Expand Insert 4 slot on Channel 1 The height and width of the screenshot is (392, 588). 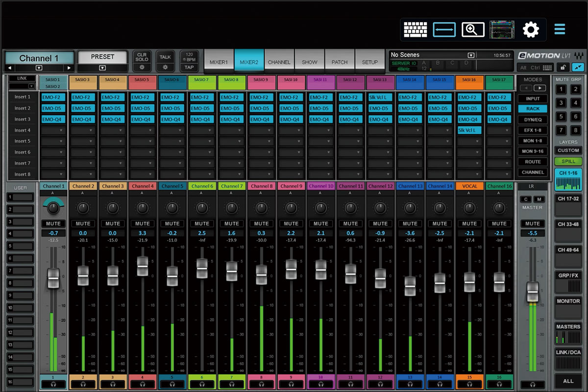pyautogui.click(x=53, y=130)
